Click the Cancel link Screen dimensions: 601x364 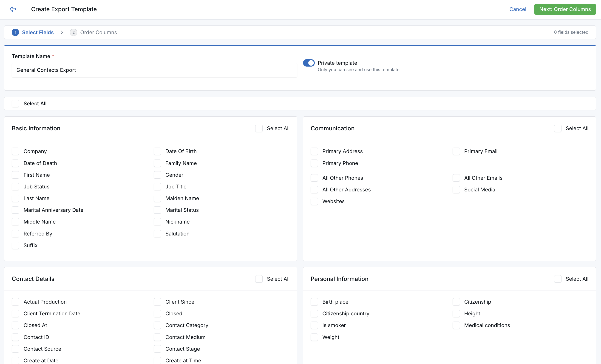click(x=518, y=9)
